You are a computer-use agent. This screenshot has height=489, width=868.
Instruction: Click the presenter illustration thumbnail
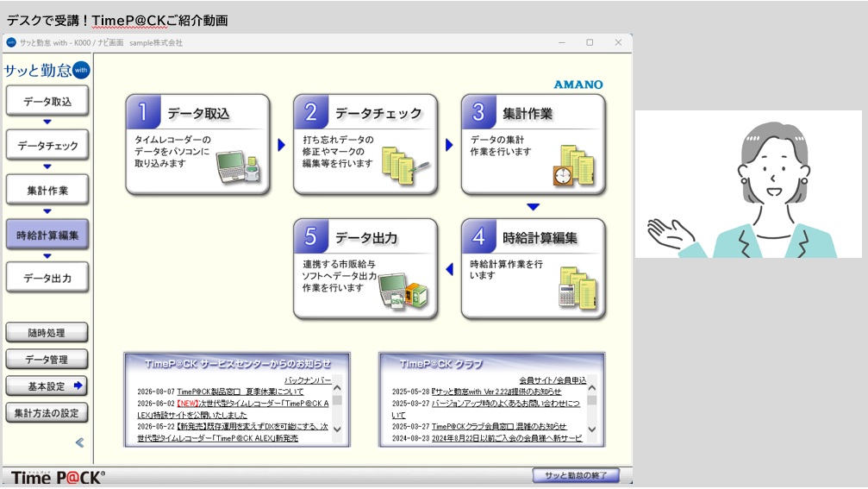coord(748,184)
